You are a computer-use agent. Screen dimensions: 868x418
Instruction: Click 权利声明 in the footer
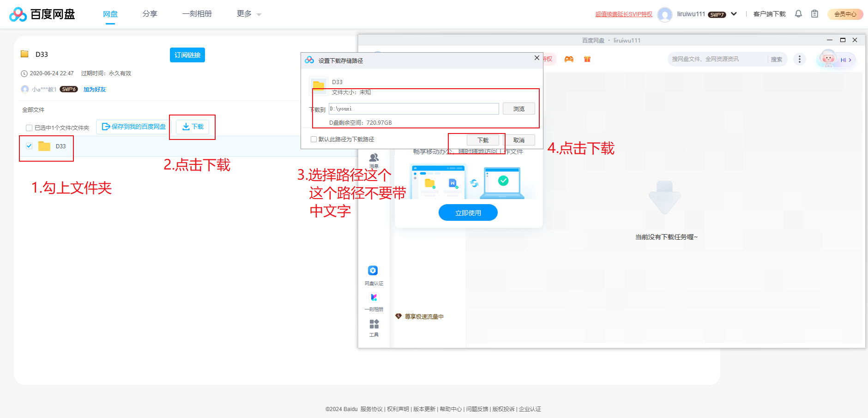pyautogui.click(x=398, y=409)
